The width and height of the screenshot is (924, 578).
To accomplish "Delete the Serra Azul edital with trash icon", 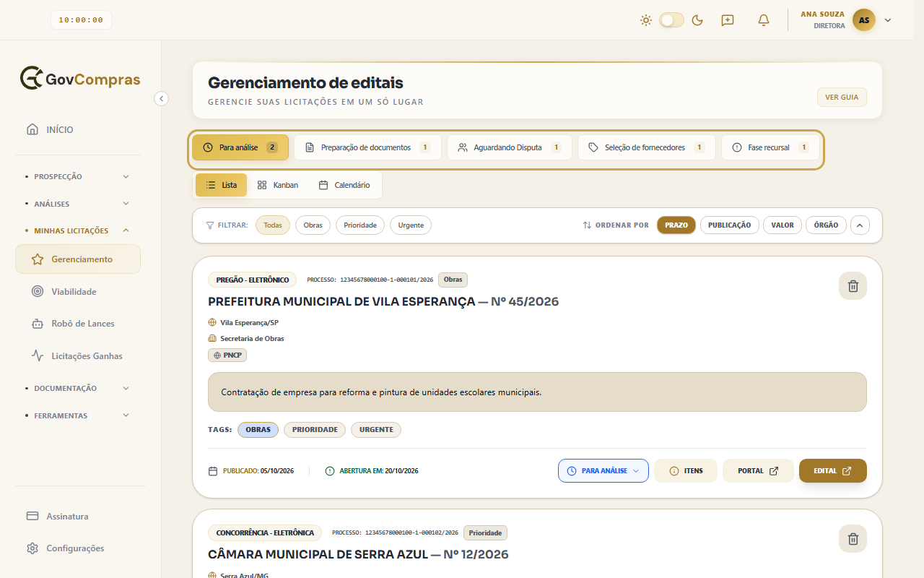I will click(853, 539).
